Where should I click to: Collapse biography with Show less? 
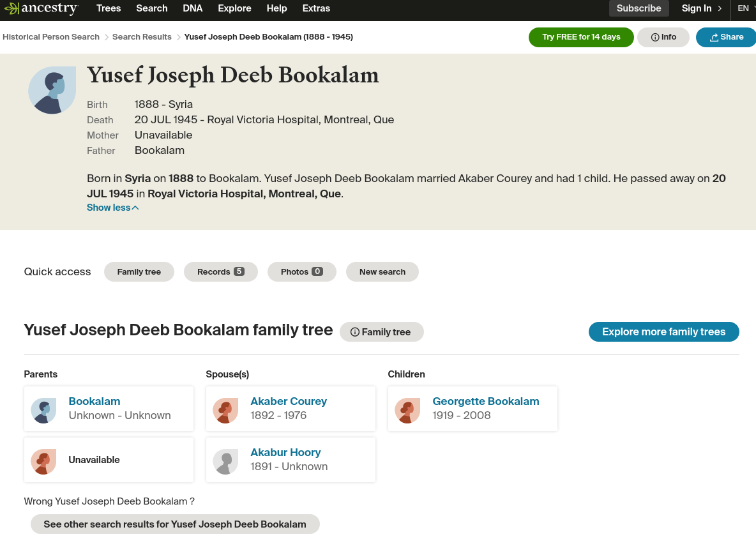tap(113, 208)
